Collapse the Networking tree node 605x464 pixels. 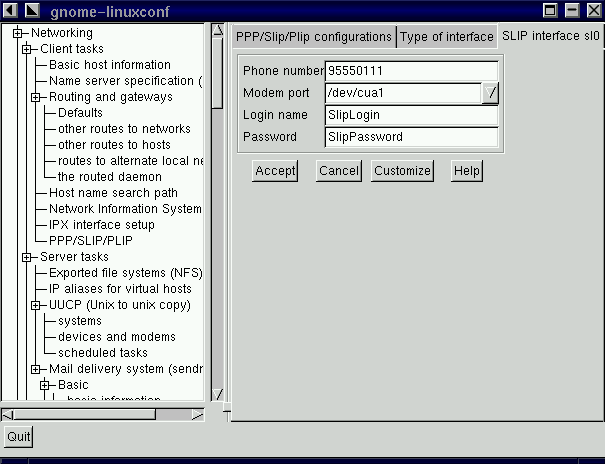click(18, 33)
